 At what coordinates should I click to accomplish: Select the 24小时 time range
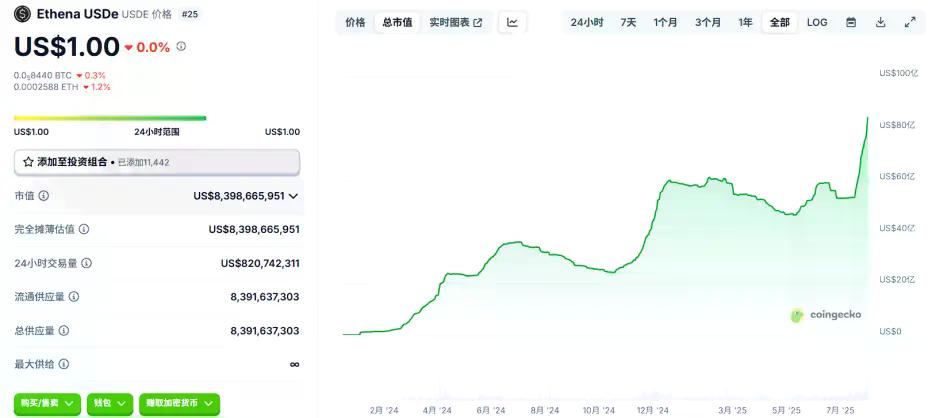click(587, 22)
